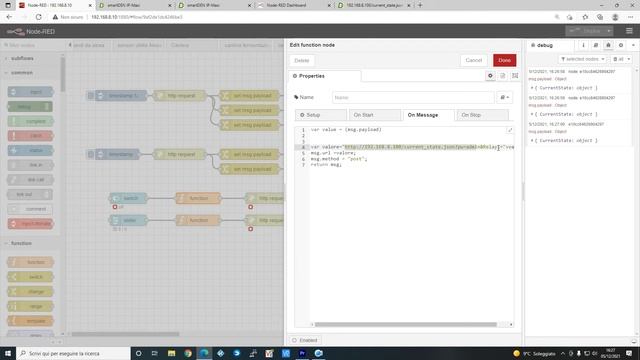Click the code editor horizontal scrollbar
The width and height of the screenshot is (640, 360).
click(x=406, y=324)
